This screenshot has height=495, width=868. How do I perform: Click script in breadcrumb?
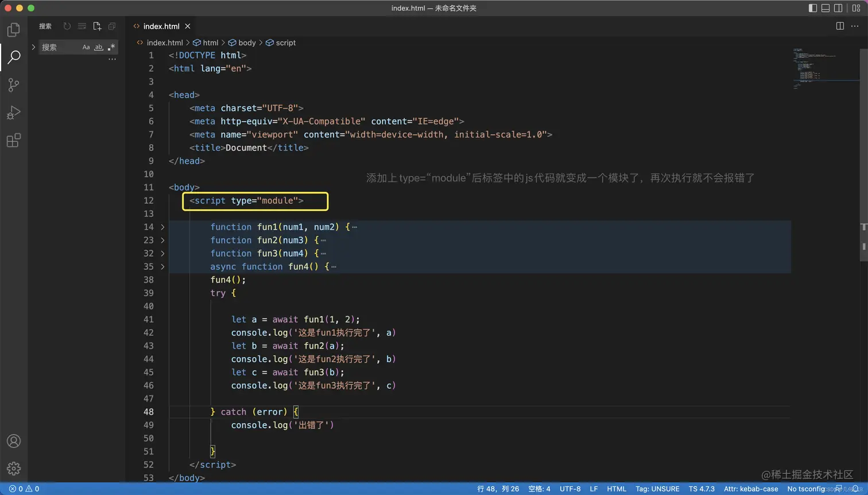[x=285, y=42]
